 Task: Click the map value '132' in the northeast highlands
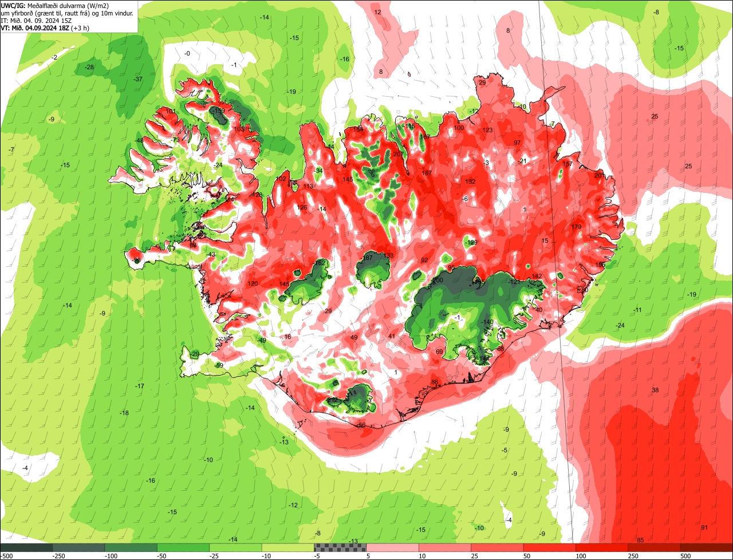471,182
